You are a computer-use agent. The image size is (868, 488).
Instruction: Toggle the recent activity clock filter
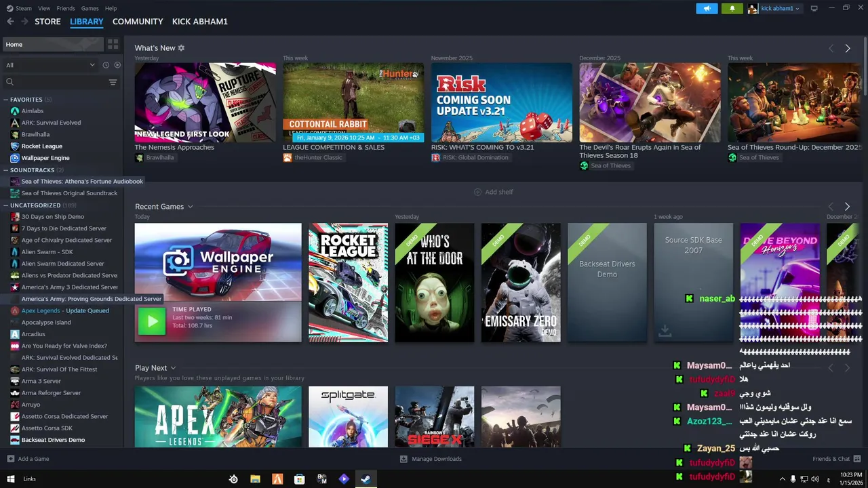click(x=106, y=65)
